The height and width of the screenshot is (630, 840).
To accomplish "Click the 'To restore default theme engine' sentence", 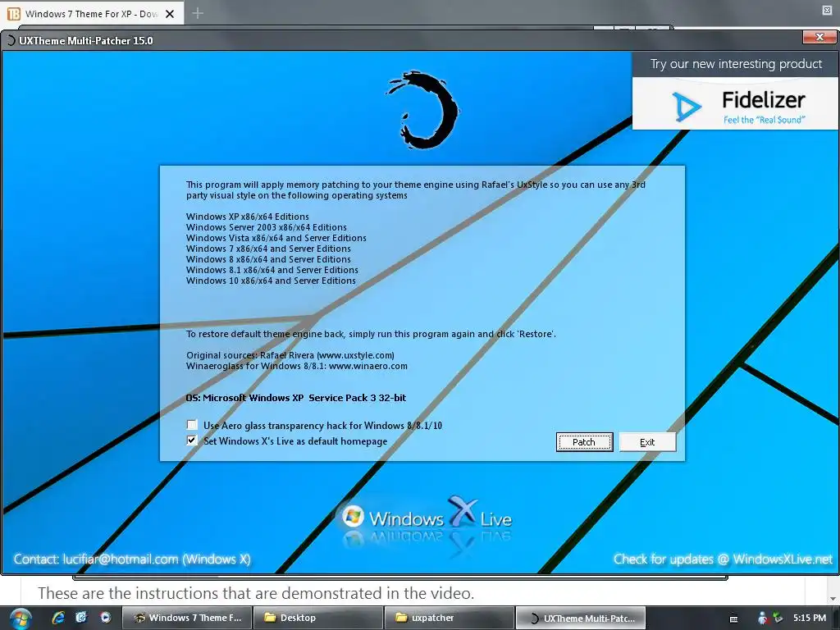I will 371,334.
